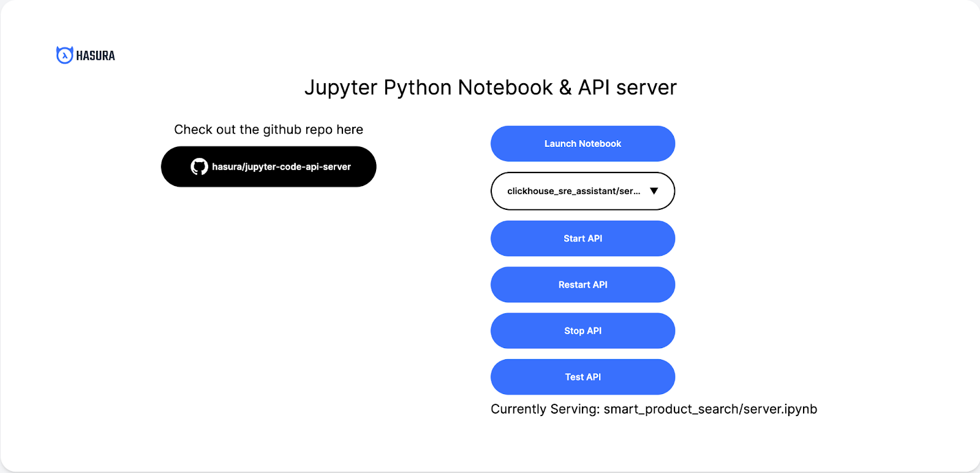
Task: Restart the API server
Action: [x=582, y=285]
